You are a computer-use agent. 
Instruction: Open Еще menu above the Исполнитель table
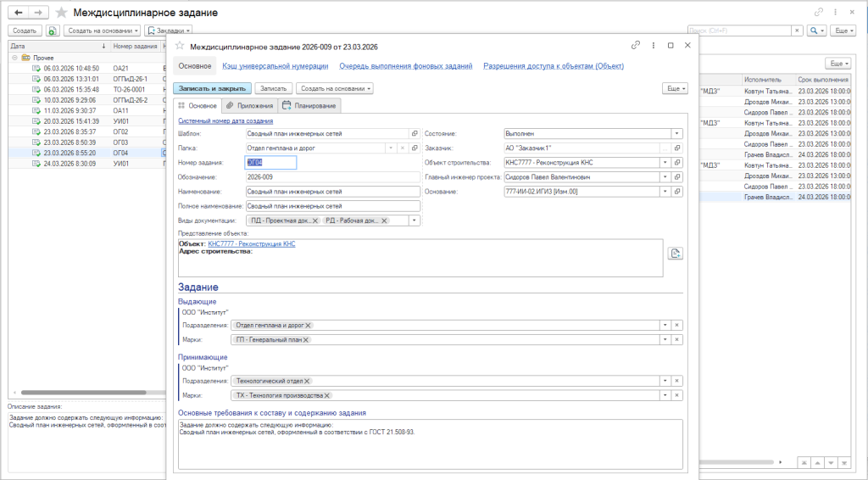[838, 64]
